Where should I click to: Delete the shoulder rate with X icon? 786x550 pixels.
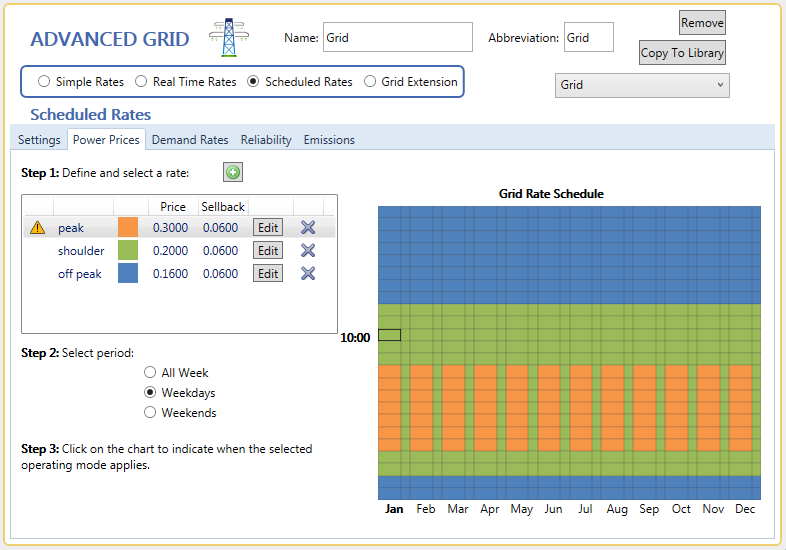308,250
